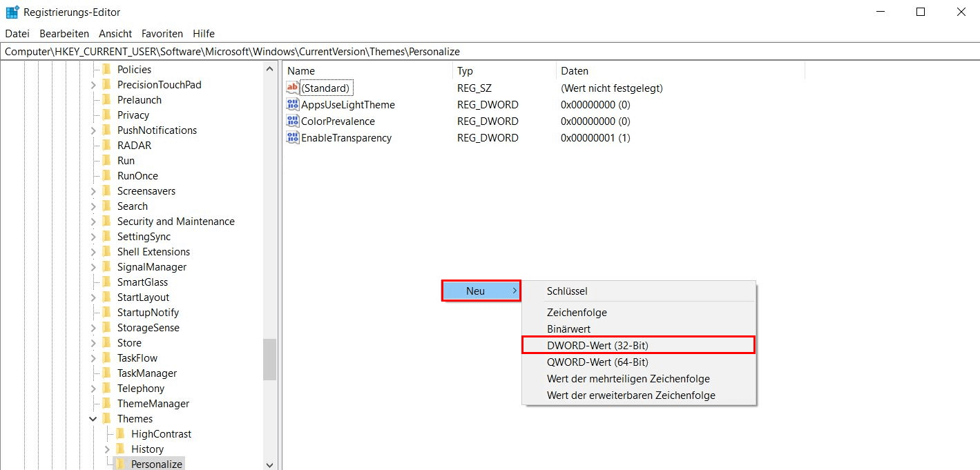Click the Store folder icon
This screenshot has height=470, width=980.
pyautogui.click(x=106, y=342)
